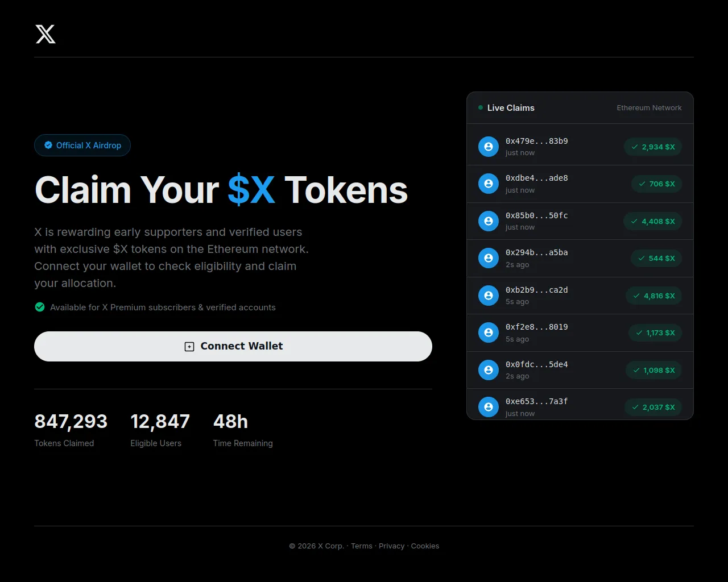The height and width of the screenshot is (582, 728).
Task: Click the avatar icon for 0xb2b9...ca2d
Action: coord(488,296)
